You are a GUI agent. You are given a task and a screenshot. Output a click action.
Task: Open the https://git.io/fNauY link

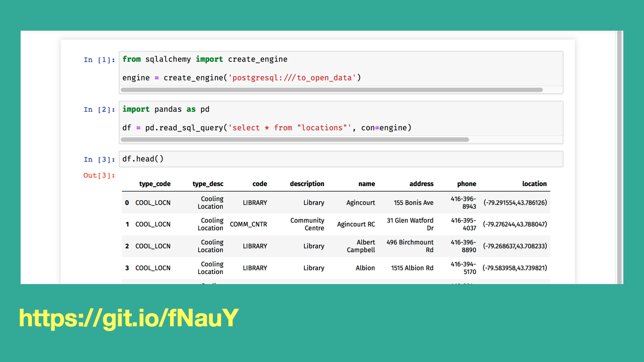[x=129, y=318]
